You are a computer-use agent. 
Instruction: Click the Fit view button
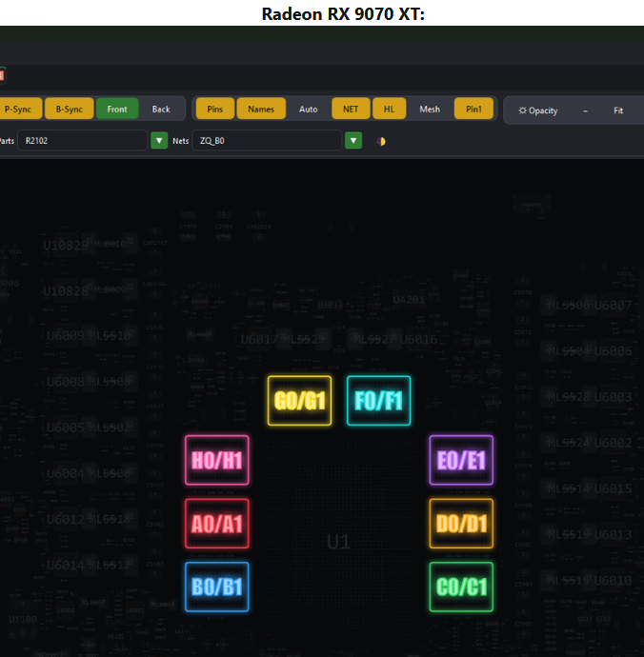point(618,110)
